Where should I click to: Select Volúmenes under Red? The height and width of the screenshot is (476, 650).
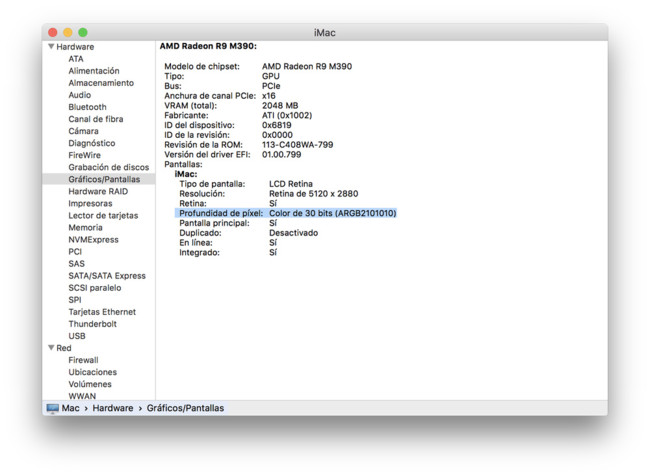[x=90, y=384]
